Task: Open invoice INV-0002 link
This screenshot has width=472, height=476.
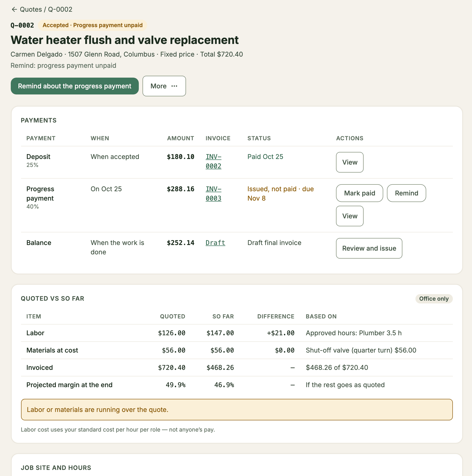Action: pos(214,161)
